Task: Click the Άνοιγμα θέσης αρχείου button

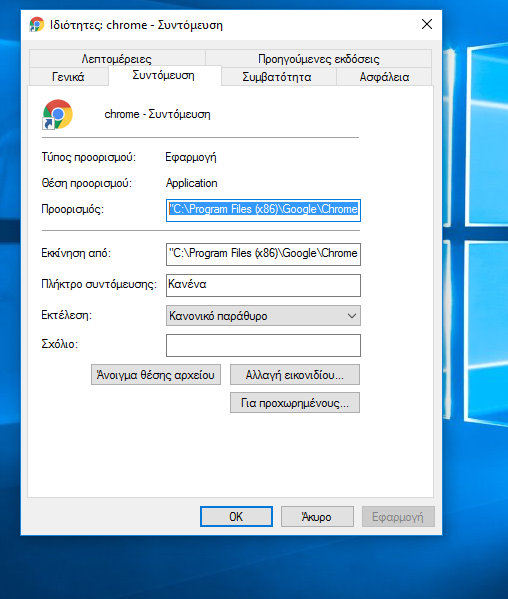Action: 156,375
